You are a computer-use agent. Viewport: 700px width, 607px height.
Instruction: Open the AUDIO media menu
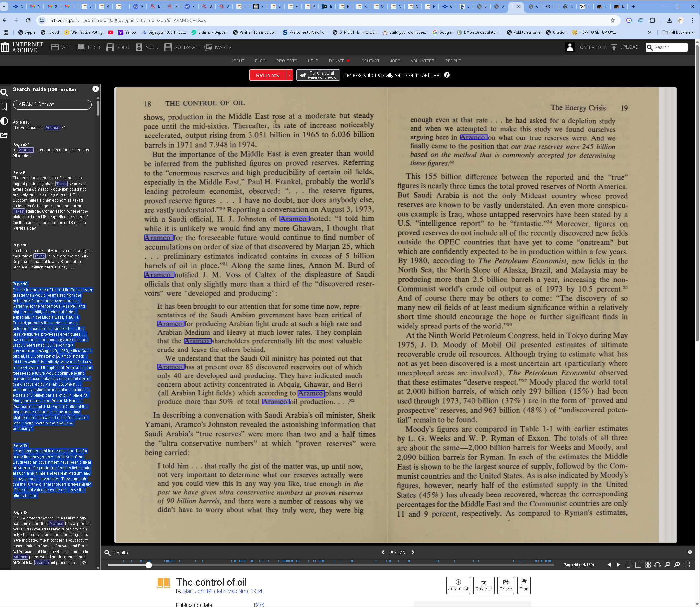click(x=147, y=47)
